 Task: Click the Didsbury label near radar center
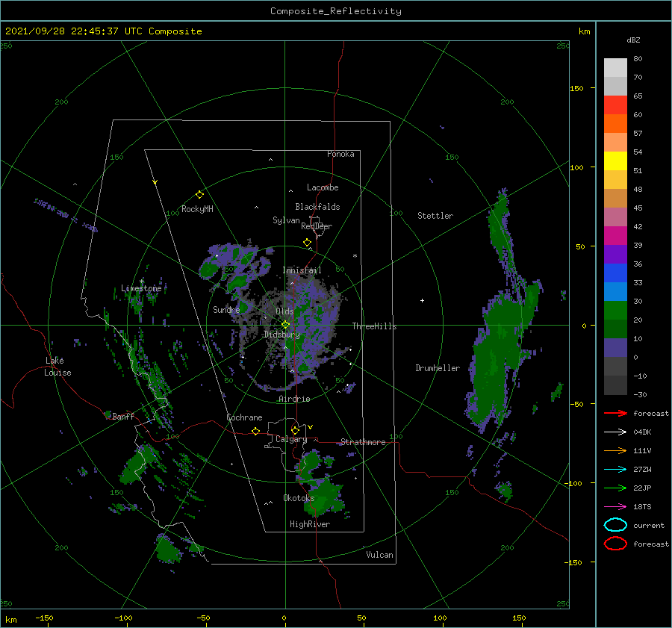281,335
